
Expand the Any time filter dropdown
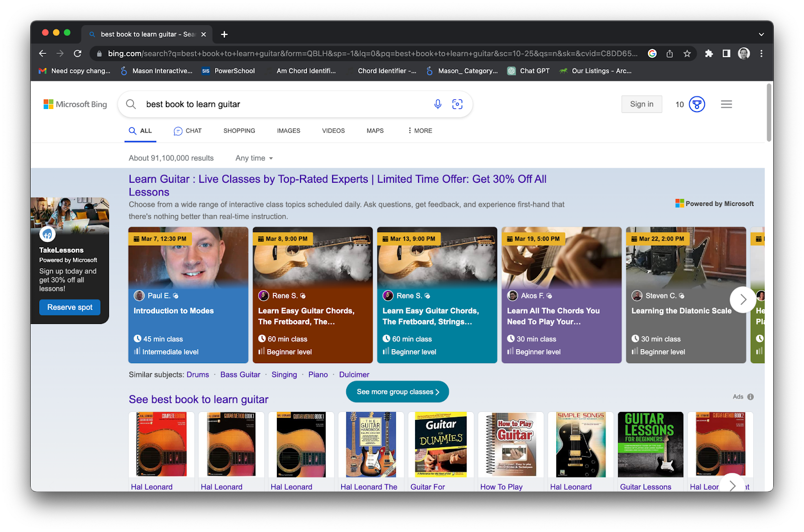pos(254,158)
